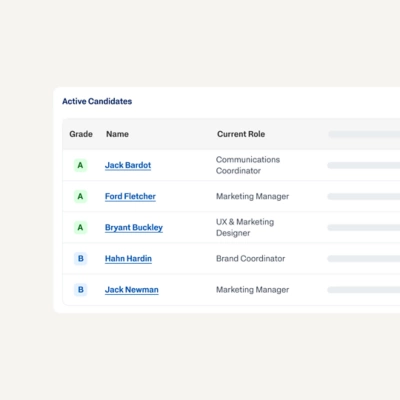Open Jack Newman's candidate profile link
Screen dimensions: 400x400
point(132,290)
